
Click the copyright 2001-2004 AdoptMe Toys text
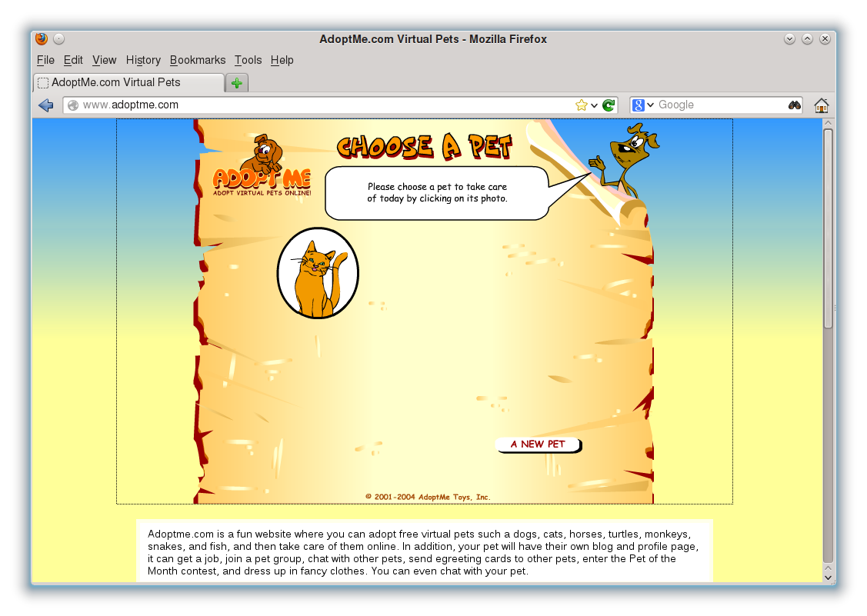(x=428, y=497)
